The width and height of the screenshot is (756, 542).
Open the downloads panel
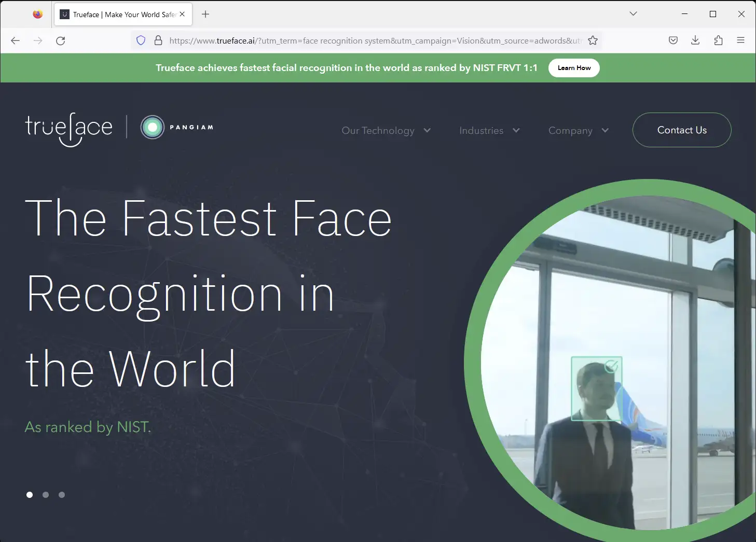coord(695,40)
